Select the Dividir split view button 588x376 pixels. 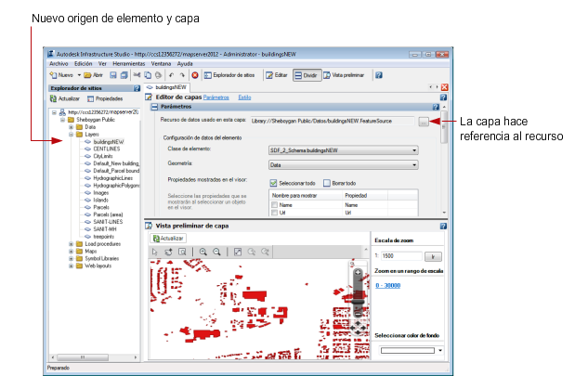pyautogui.click(x=307, y=75)
